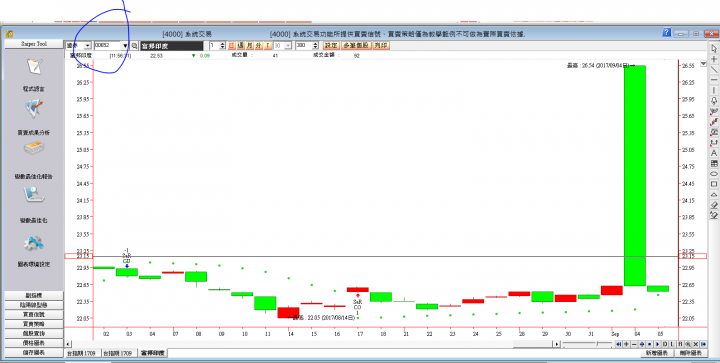Open the 程式語言 editor icon in sidebar

tap(34, 67)
